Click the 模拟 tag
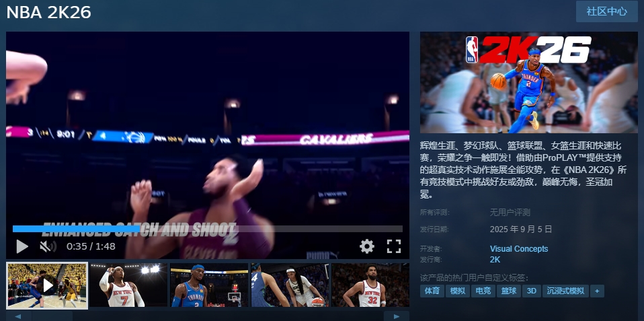Viewport: 644px width, 321px height. 458,291
